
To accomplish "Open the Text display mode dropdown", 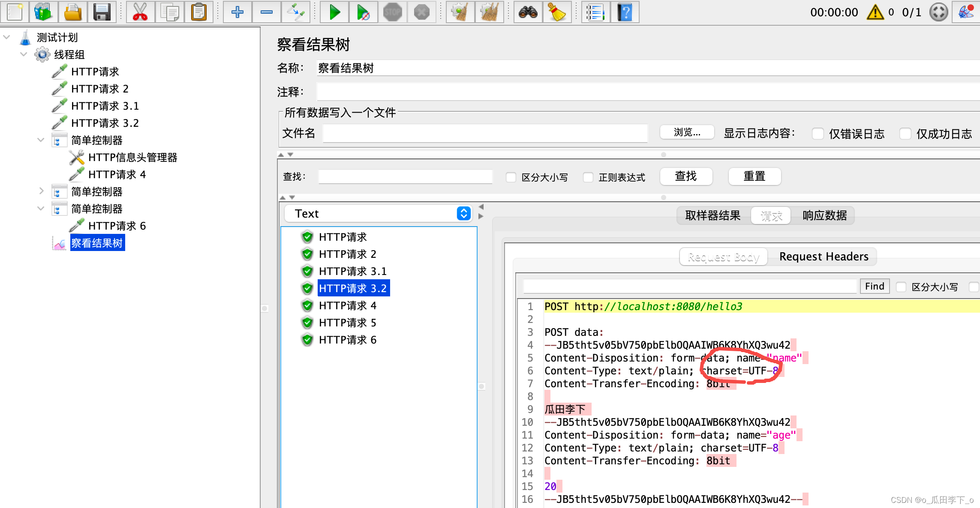I will click(x=463, y=213).
